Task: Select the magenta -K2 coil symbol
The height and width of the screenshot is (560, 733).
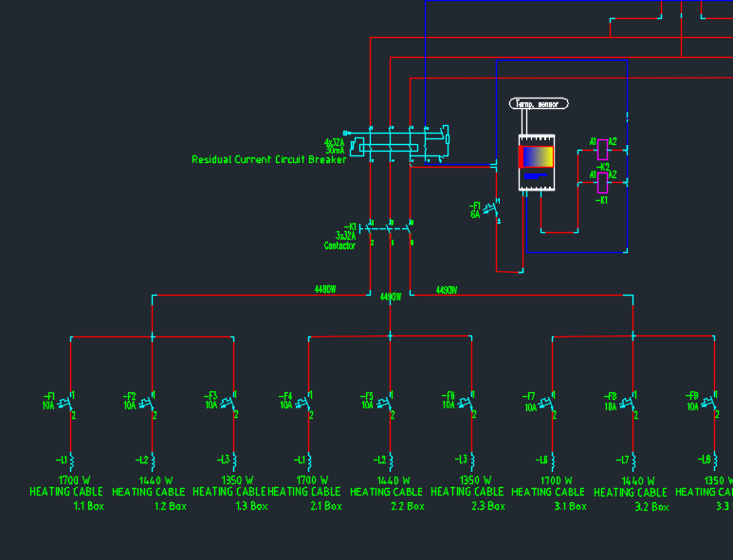Action: click(x=603, y=150)
